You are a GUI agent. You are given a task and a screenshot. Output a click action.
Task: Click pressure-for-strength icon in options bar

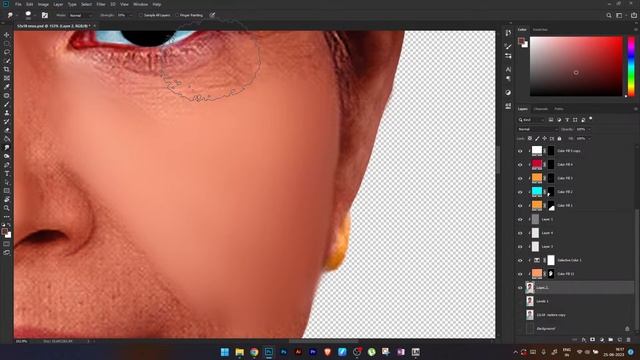click(212, 15)
